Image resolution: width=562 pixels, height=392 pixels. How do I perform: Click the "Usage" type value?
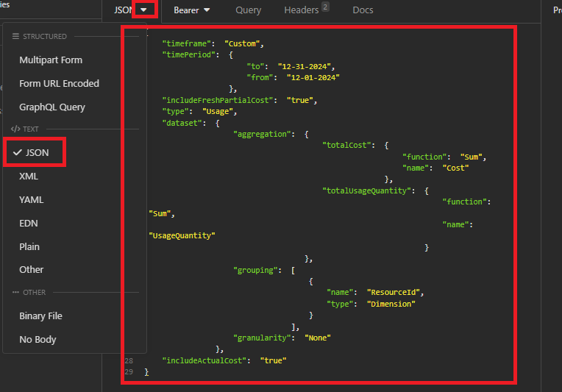tap(218, 112)
